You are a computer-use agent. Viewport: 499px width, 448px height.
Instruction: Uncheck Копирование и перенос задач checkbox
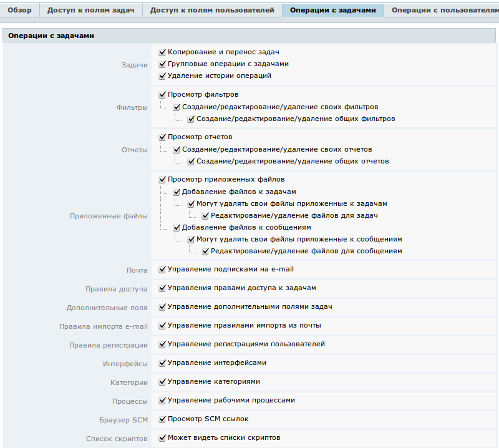(x=162, y=52)
